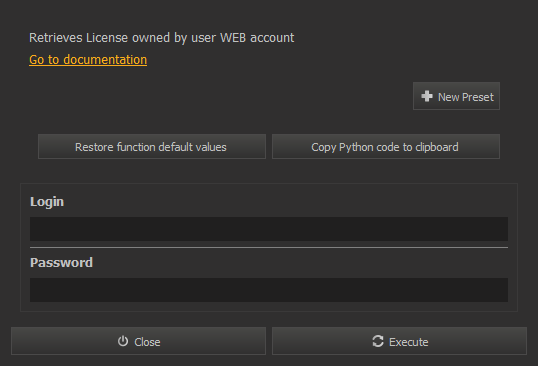Click the New Preset text label
The image size is (538, 366).
tap(466, 97)
